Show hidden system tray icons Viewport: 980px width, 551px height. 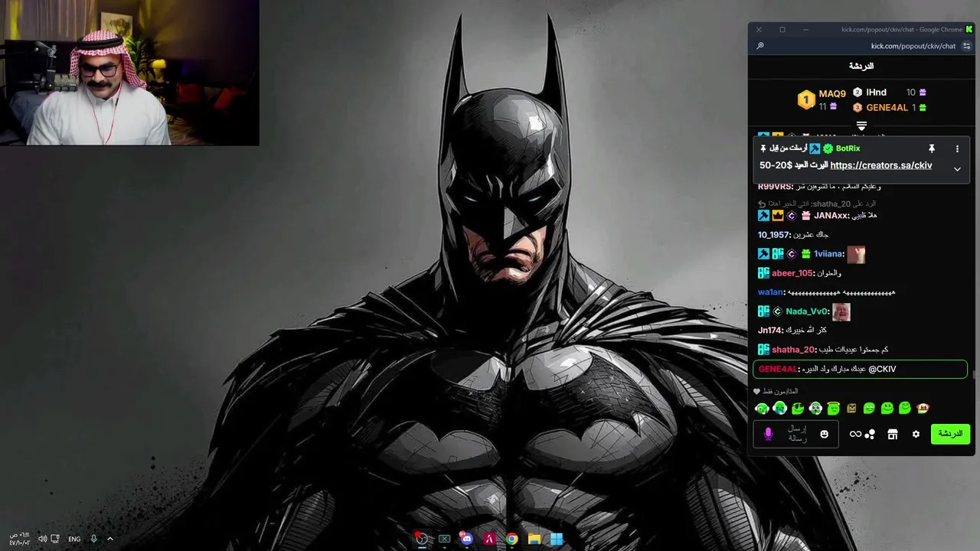pyautogui.click(x=109, y=539)
